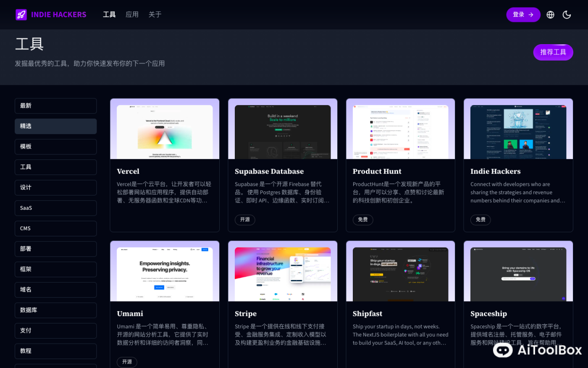This screenshot has height=368, width=588.
Task: Click the purple 登录 button
Action: [x=523, y=14]
